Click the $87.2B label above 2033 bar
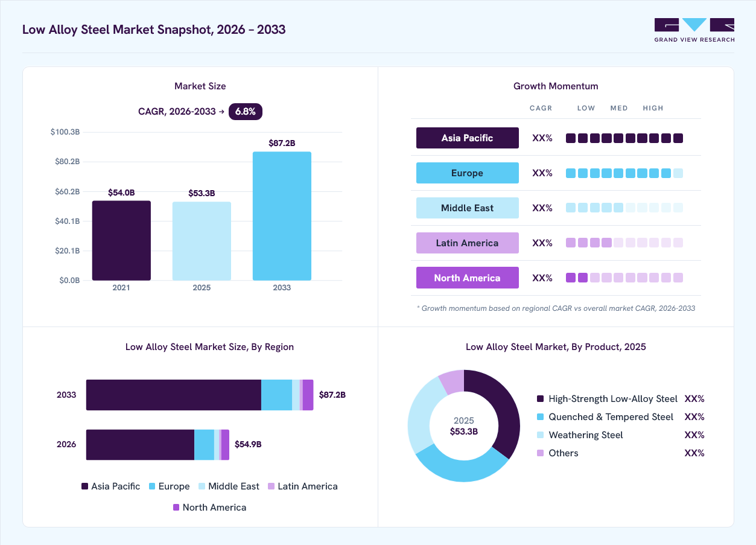This screenshot has height=545, width=756. coord(282,143)
